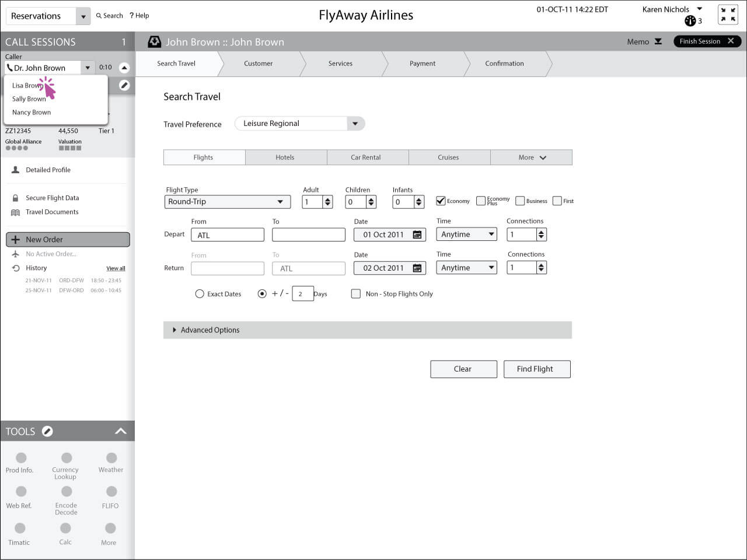
Task: Increase the Adult passenger count stepper
Action: point(327,199)
